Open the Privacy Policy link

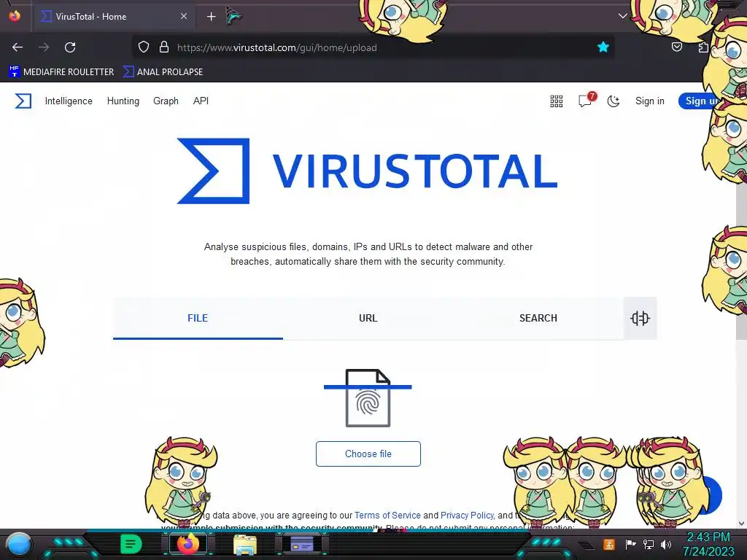(467, 516)
